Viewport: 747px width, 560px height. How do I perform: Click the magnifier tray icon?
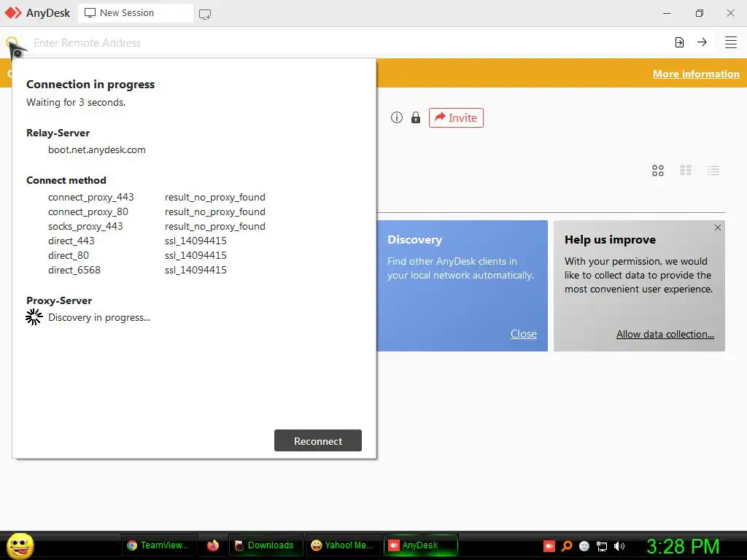pyautogui.click(x=567, y=546)
